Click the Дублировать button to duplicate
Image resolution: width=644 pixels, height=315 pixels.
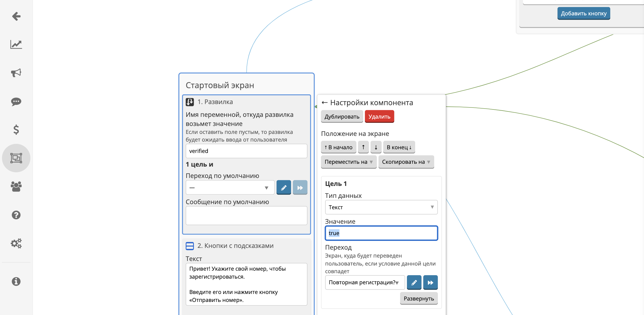click(x=342, y=116)
